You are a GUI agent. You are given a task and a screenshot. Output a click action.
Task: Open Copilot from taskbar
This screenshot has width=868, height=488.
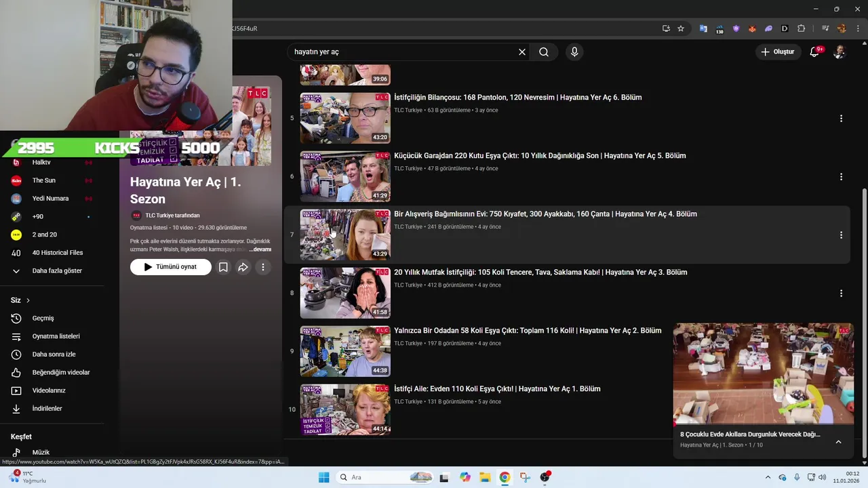[x=465, y=477]
